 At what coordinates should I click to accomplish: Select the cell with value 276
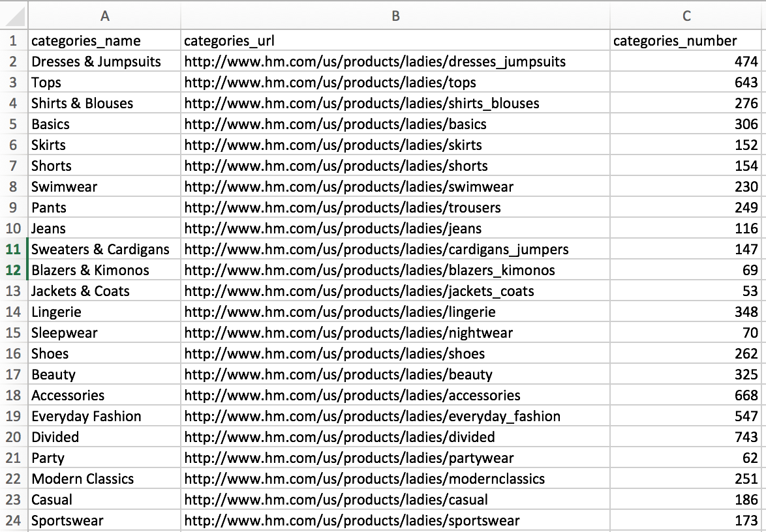pyautogui.click(x=686, y=103)
